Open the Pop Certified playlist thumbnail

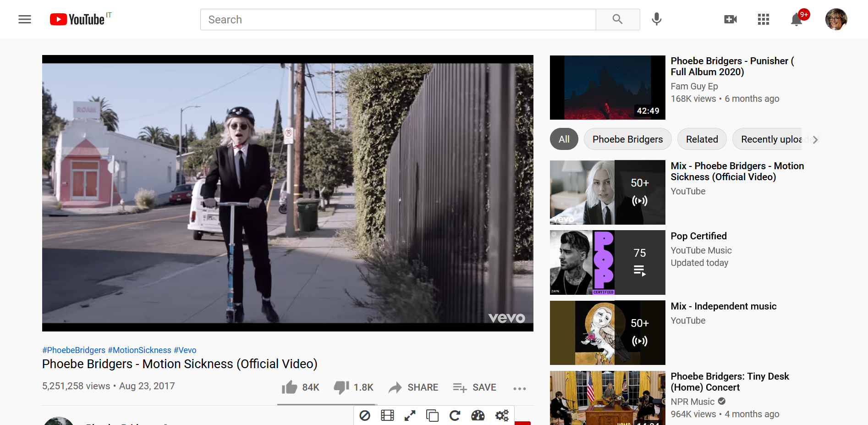coord(607,262)
